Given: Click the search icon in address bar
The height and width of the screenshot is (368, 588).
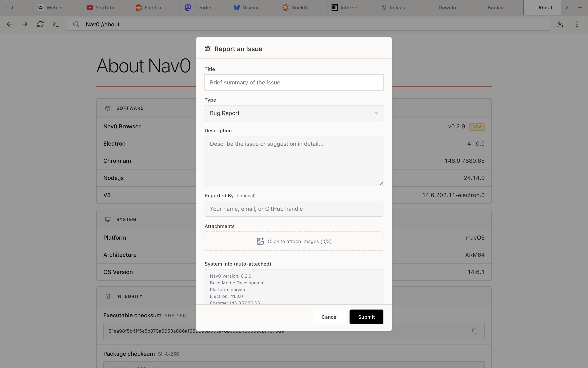Looking at the screenshot, I should pyautogui.click(x=76, y=24).
